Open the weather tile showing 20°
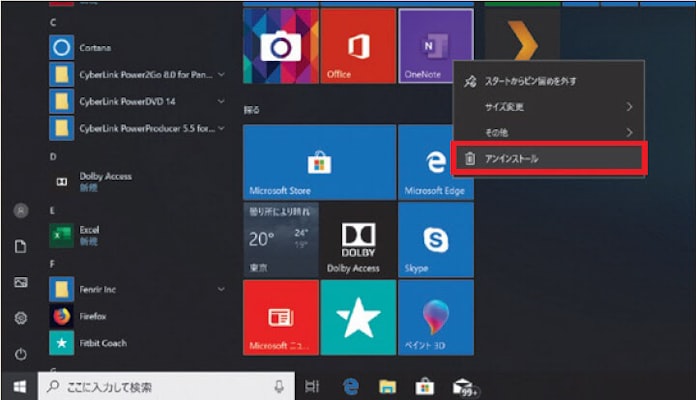The image size is (696, 400). 281,240
